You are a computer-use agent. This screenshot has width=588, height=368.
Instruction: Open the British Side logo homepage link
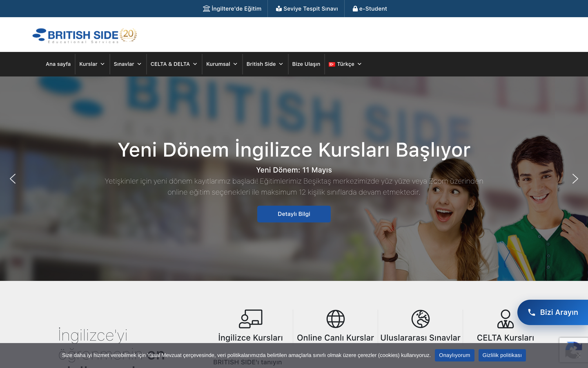click(x=85, y=36)
